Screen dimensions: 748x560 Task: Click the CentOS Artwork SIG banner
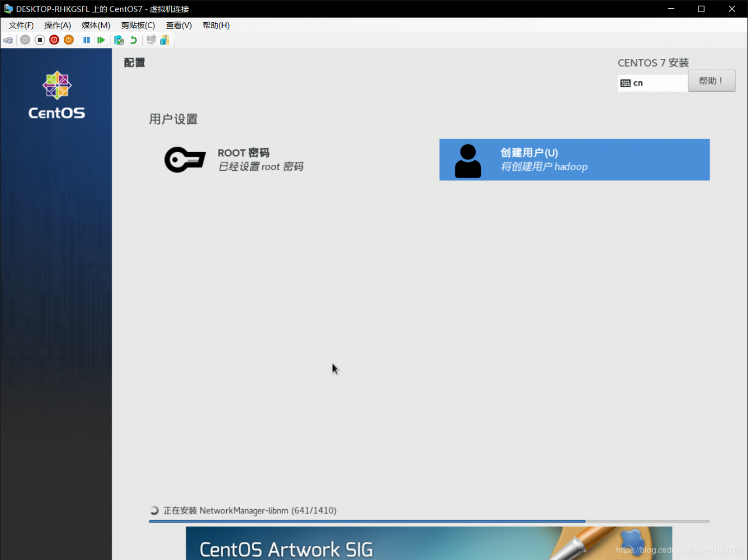tap(429, 543)
